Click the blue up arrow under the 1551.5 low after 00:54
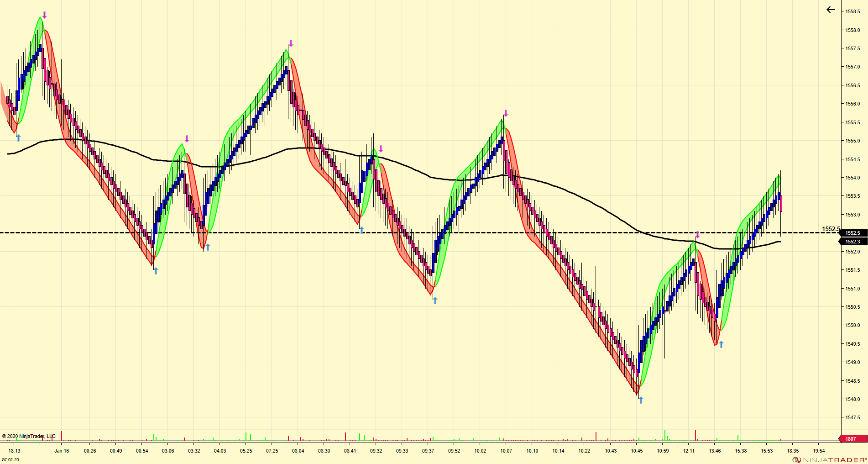This screenshot has width=868, height=464. pyautogui.click(x=156, y=271)
